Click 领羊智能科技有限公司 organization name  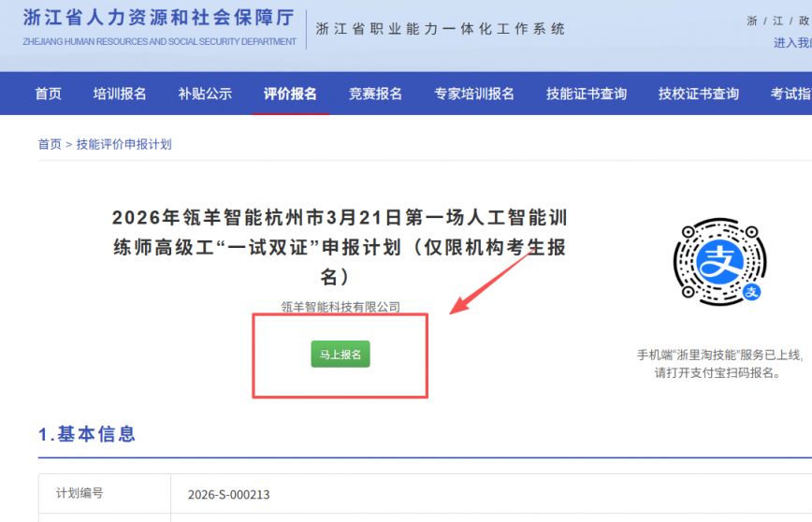pos(341,307)
